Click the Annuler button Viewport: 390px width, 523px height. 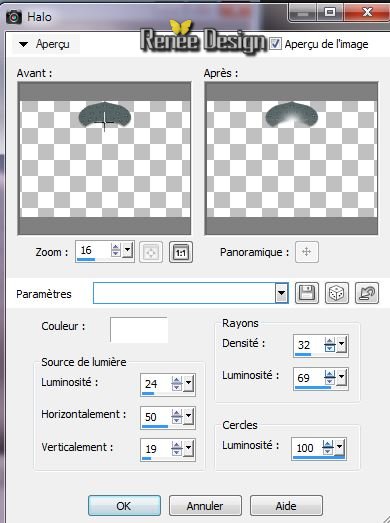click(205, 506)
